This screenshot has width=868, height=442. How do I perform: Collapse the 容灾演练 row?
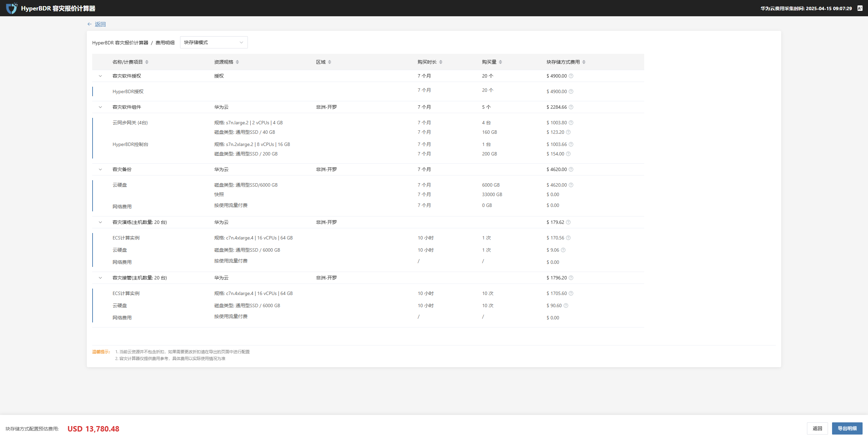tap(100, 222)
